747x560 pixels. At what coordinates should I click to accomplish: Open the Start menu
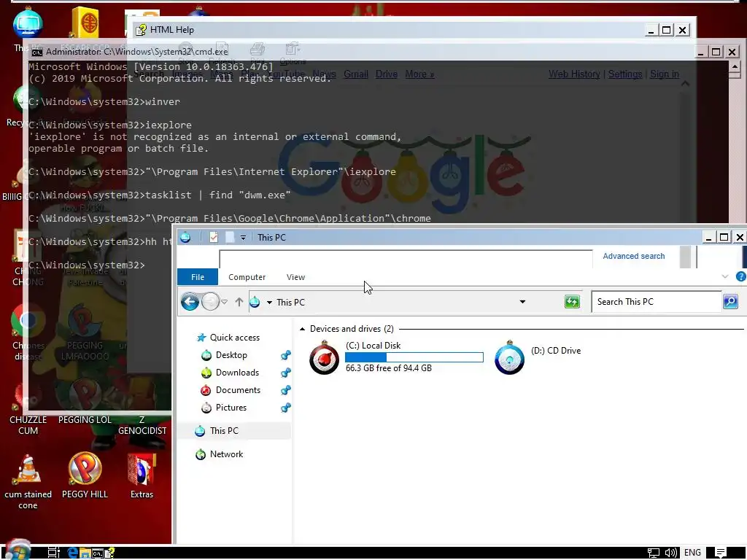coord(18,551)
